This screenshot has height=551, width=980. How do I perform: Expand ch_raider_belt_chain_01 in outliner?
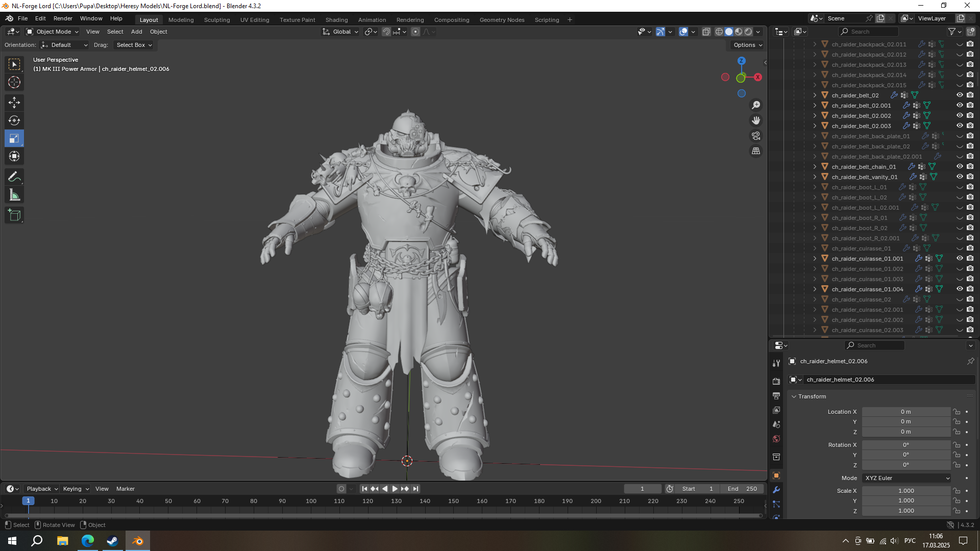(x=815, y=167)
